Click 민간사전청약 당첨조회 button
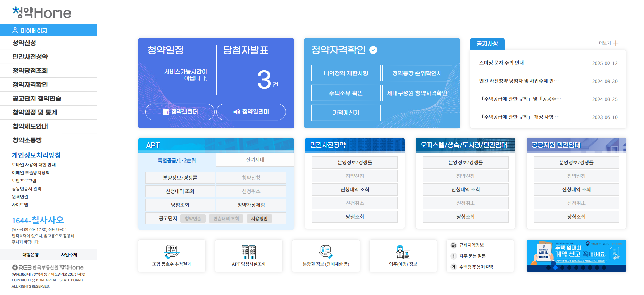Image resolution: width=644 pixels, height=295 pixels. (355, 216)
